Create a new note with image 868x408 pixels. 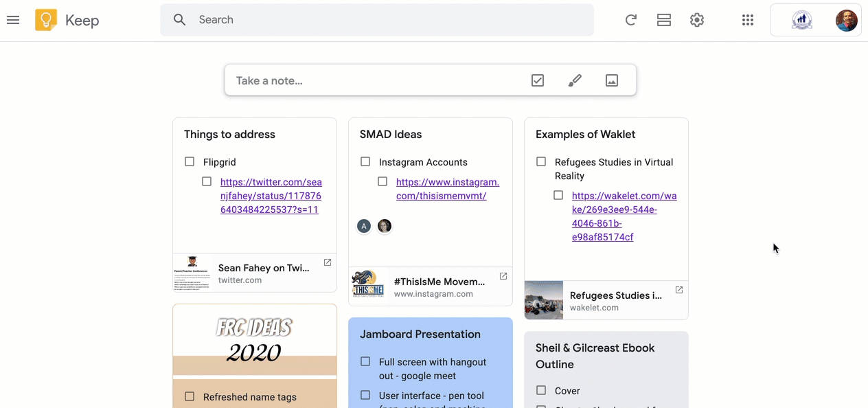(x=612, y=80)
